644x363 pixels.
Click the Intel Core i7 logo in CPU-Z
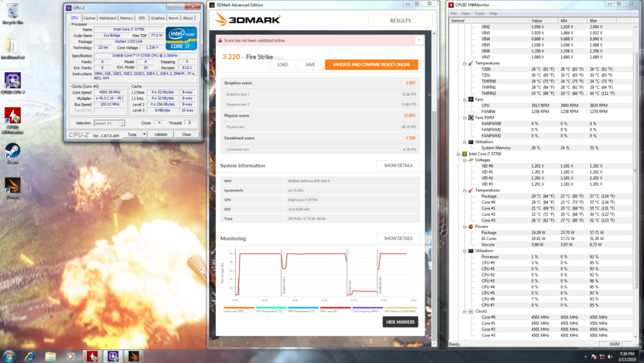click(x=181, y=39)
